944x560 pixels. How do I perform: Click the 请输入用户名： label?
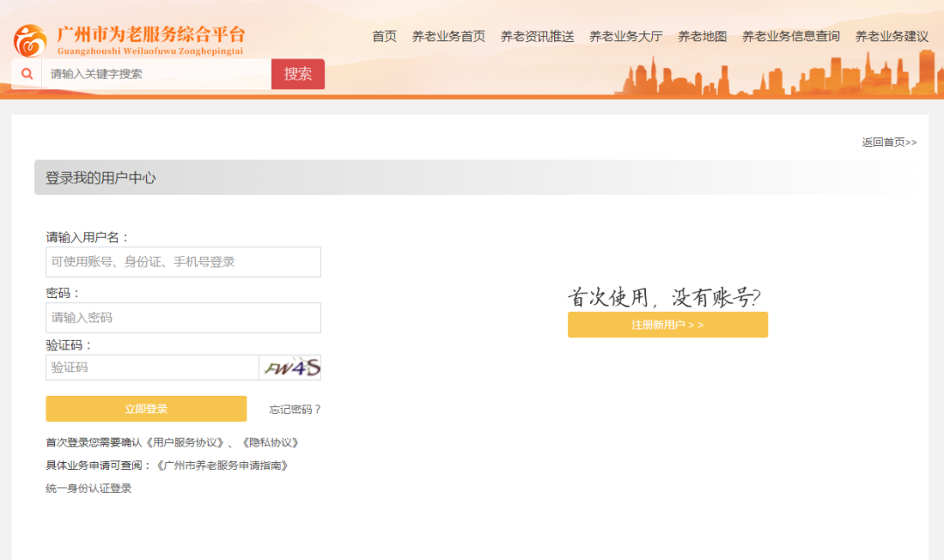point(88,237)
